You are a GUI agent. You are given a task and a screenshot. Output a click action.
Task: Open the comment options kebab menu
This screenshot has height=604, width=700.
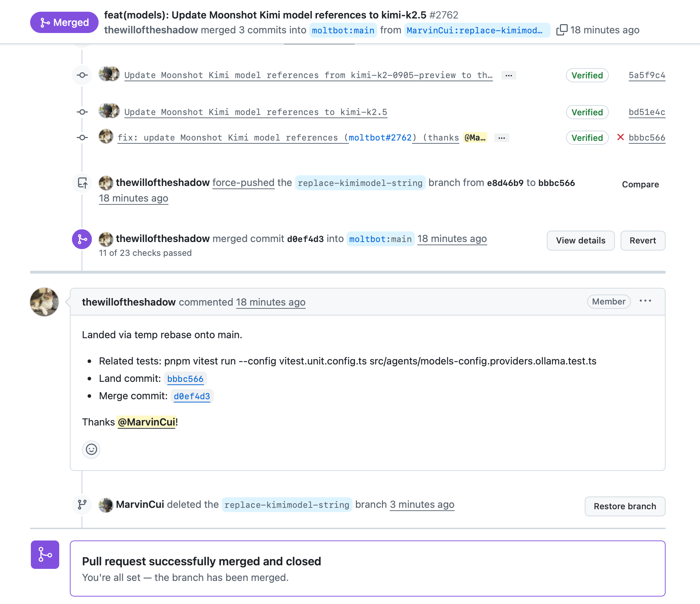(x=645, y=301)
